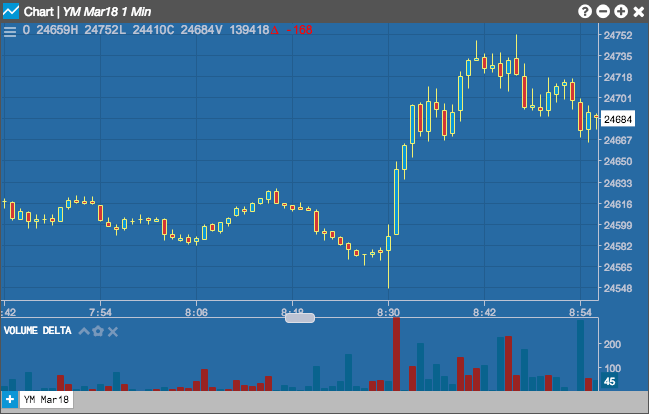Click the 24667 price axis label
Screen dimensions: 649x414
click(618, 140)
